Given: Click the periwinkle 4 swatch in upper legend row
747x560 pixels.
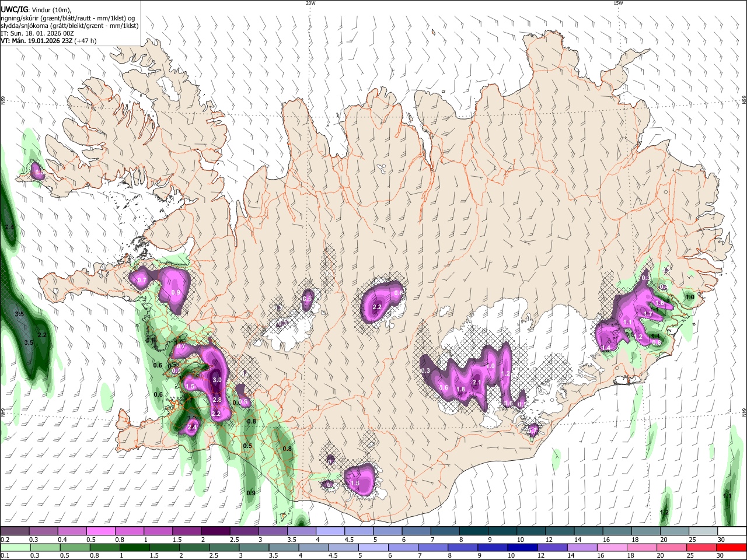Looking at the screenshot, I should click(330, 531).
